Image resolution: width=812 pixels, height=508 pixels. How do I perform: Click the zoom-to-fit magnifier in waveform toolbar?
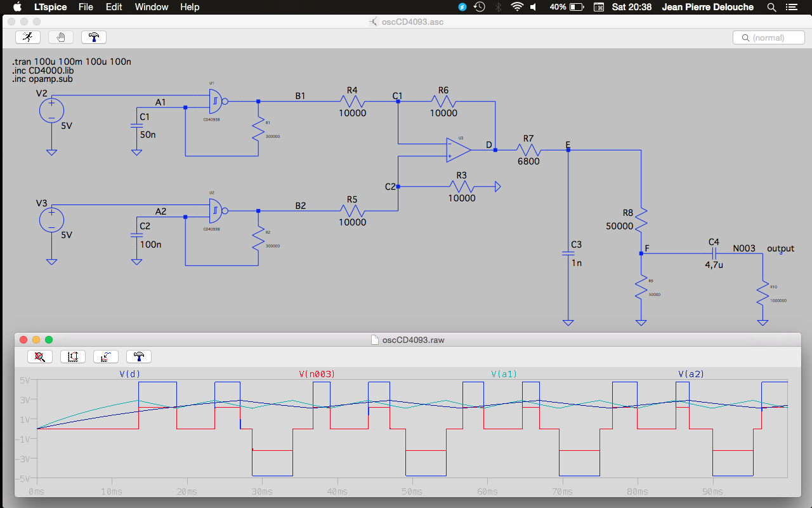40,357
